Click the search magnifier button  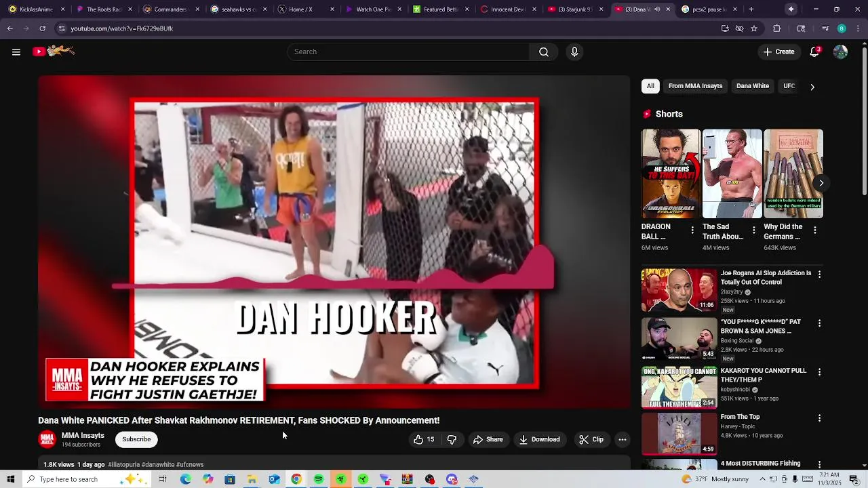[544, 52]
